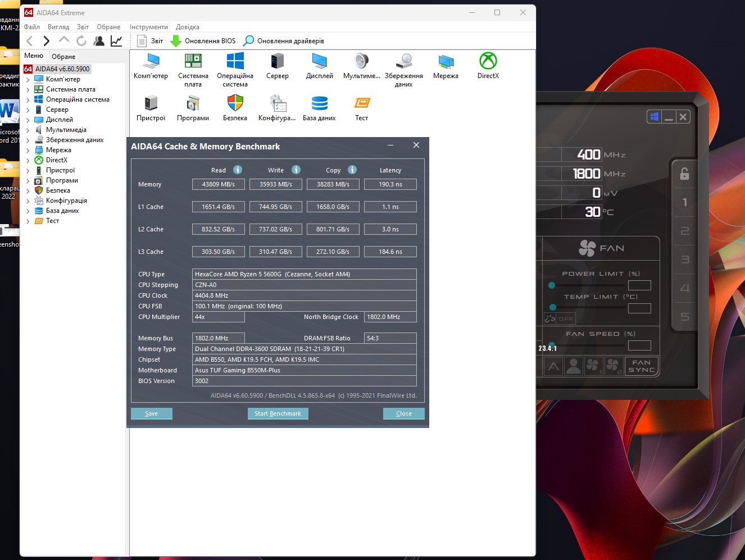
Task: Open the Конфігурація icon in main pane
Action: coord(277,103)
